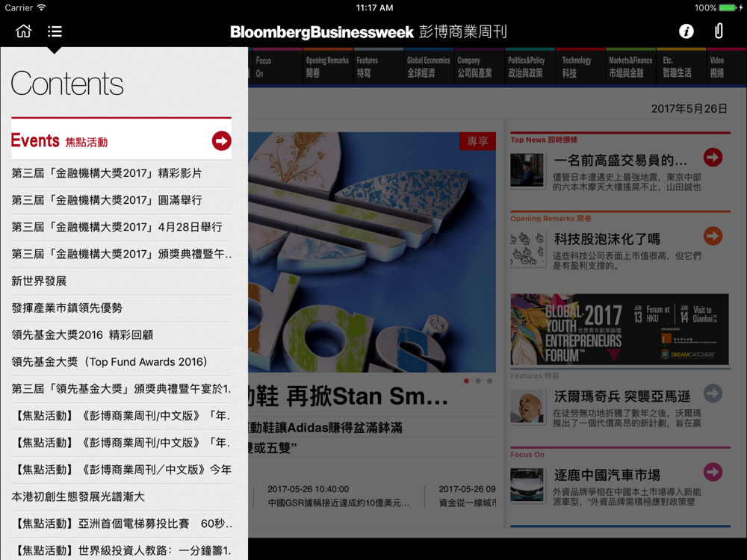747x560 pixels.
Task: Tap the home icon in the header
Action: [x=23, y=31]
